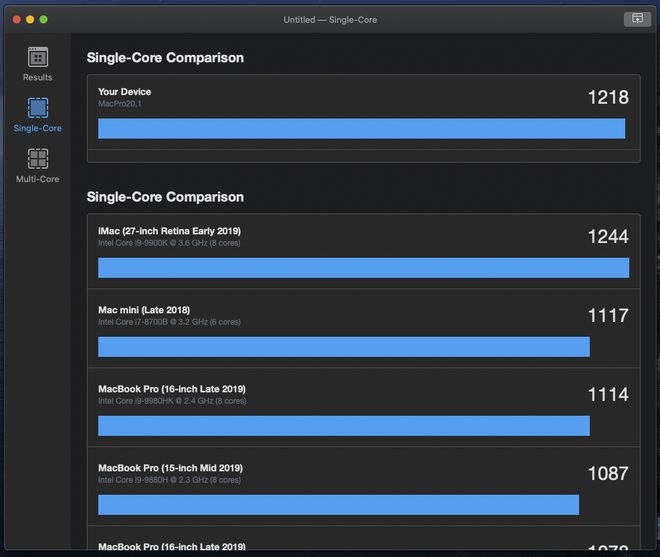Switch to Multi-Core sidebar icon

click(x=38, y=159)
